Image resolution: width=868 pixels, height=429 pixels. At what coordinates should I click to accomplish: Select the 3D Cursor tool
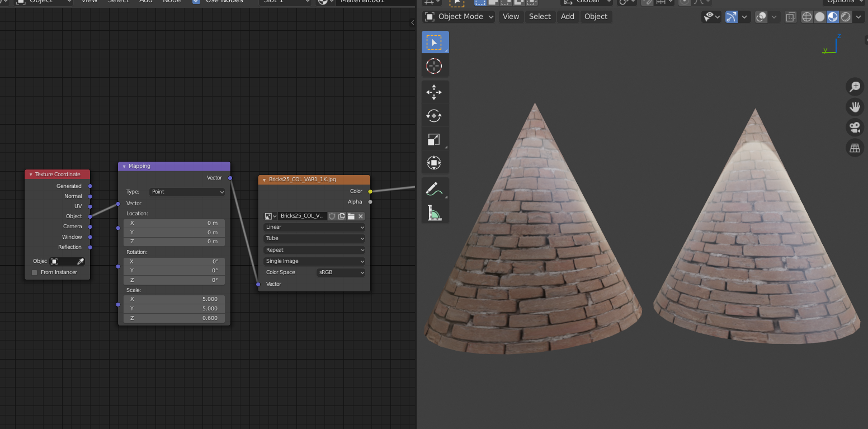tap(434, 66)
